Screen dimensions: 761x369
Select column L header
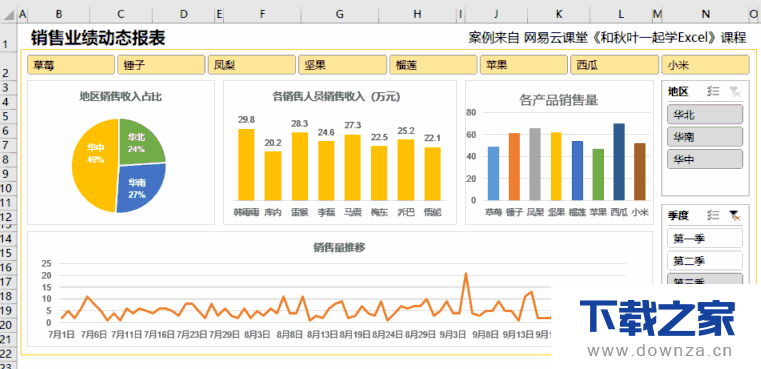coord(621,15)
